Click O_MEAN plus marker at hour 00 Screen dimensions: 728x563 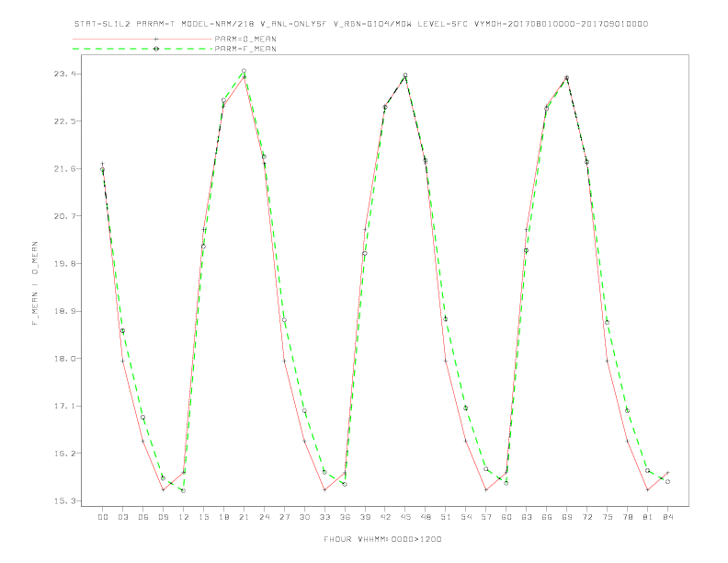(x=103, y=164)
